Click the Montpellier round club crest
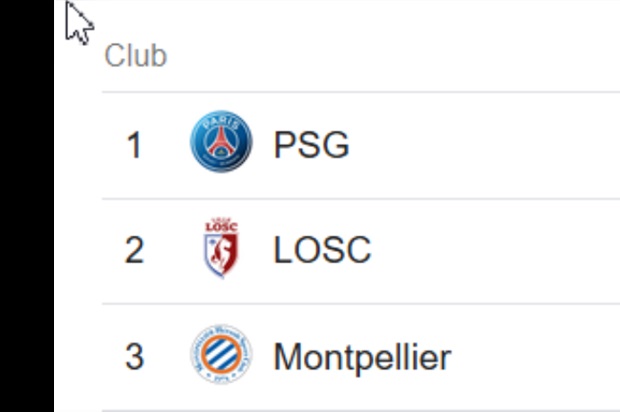 pyautogui.click(x=221, y=354)
